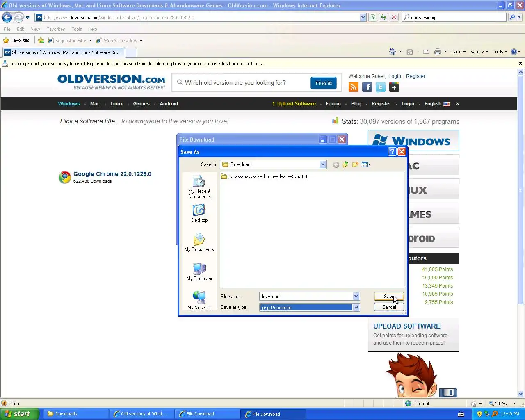Open the View menu in IE
The width and height of the screenshot is (525, 420).
pos(35,29)
